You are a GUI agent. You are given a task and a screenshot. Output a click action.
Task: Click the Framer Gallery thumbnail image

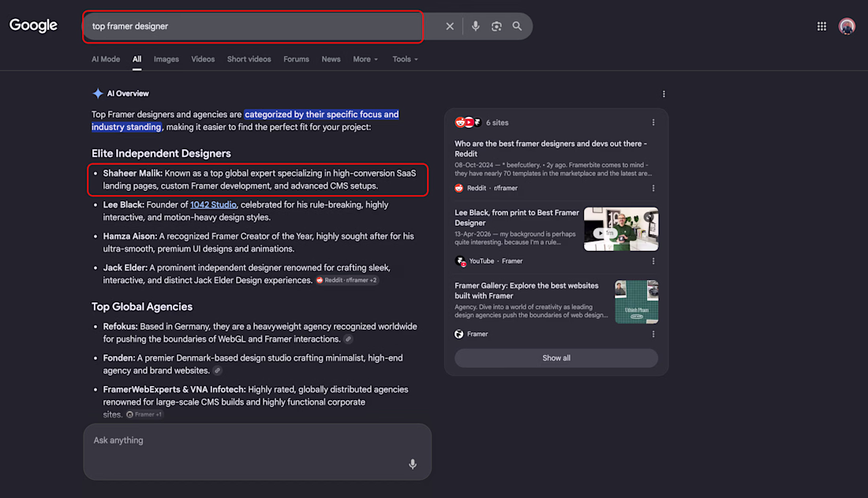(637, 302)
